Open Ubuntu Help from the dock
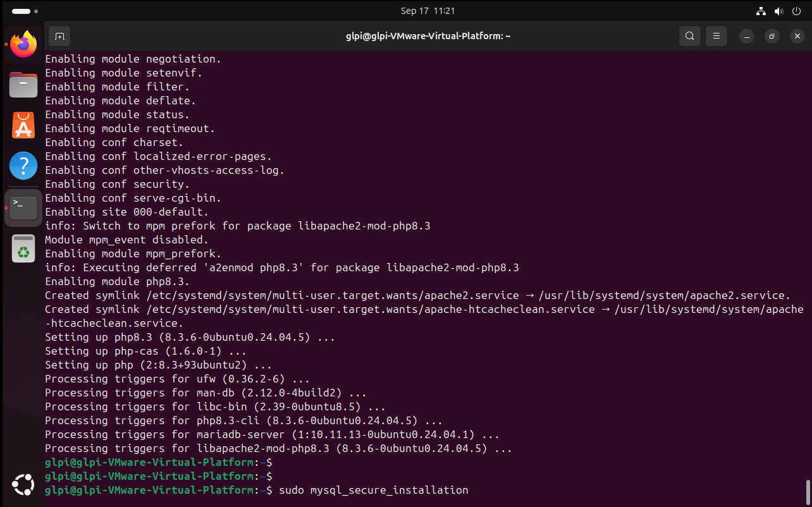 [23, 165]
